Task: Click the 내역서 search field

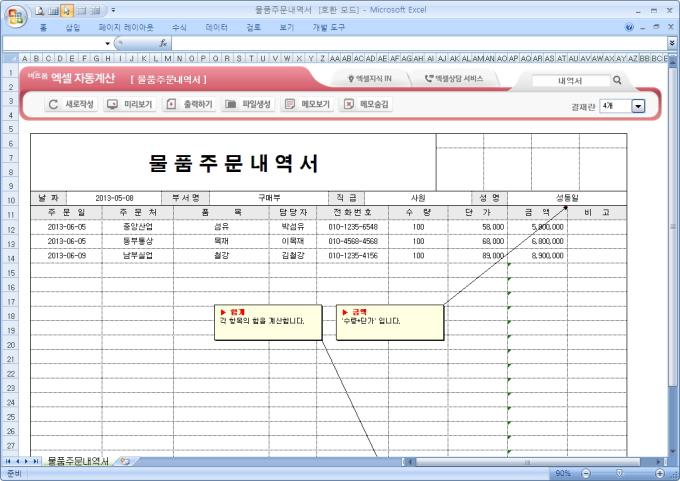Action: pyautogui.click(x=570, y=80)
